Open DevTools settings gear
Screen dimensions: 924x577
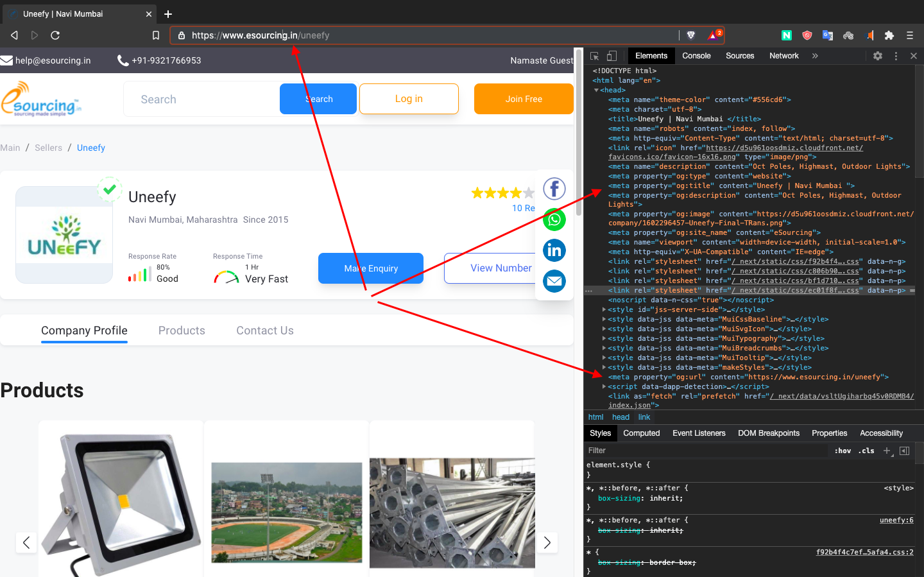coord(878,56)
